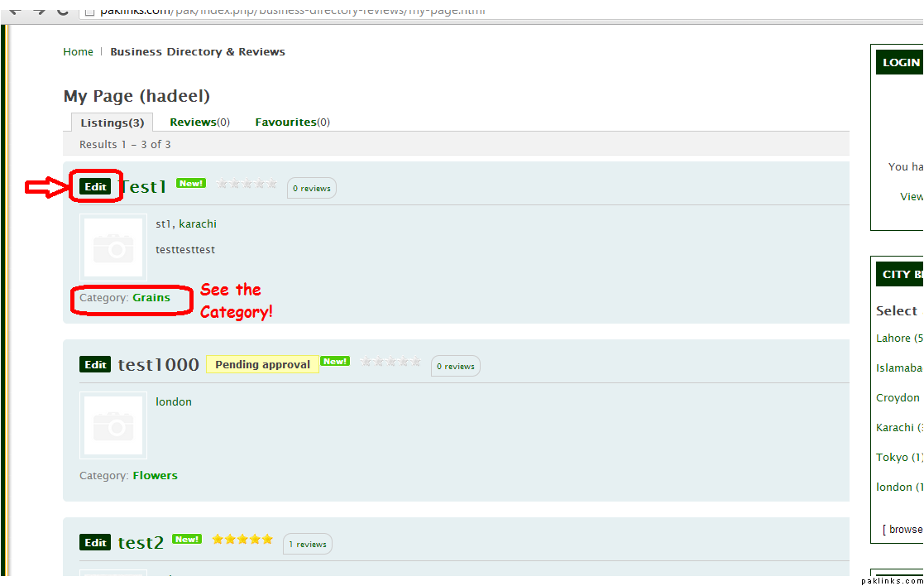Click Edit button for test2 listing
Image resolution: width=924 pixels, height=586 pixels.
tap(95, 543)
